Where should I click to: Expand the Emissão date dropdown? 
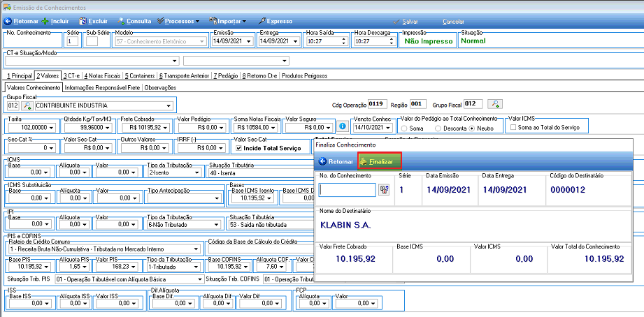[249, 41]
